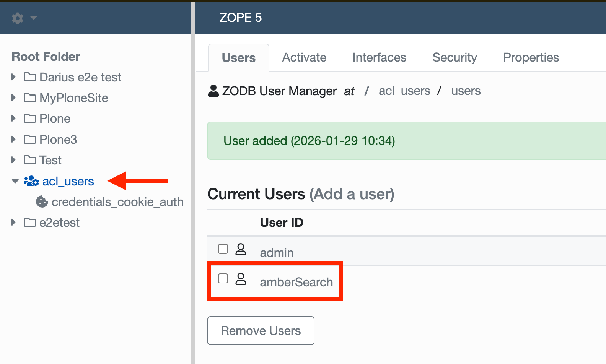Click the Darius e2e test folder icon
Image resolution: width=606 pixels, height=364 pixels.
(30, 77)
